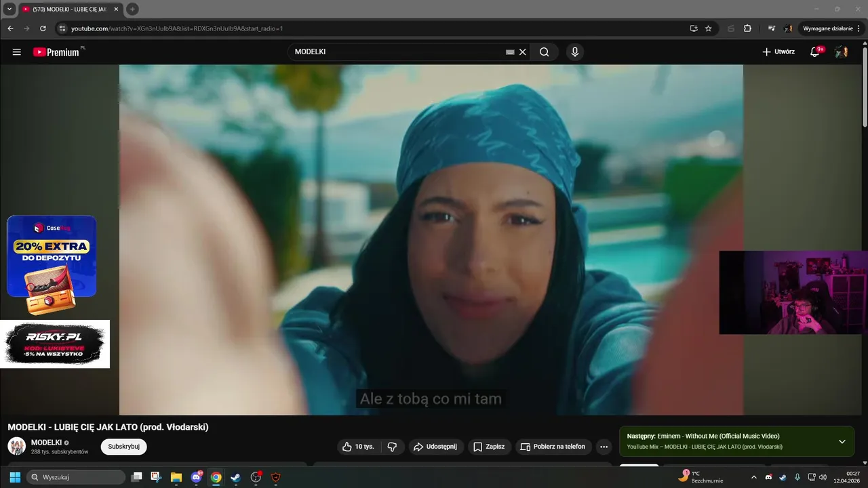Open volume control speaker icon
Viewport: 868px width, 488px height.
point(823,477)
